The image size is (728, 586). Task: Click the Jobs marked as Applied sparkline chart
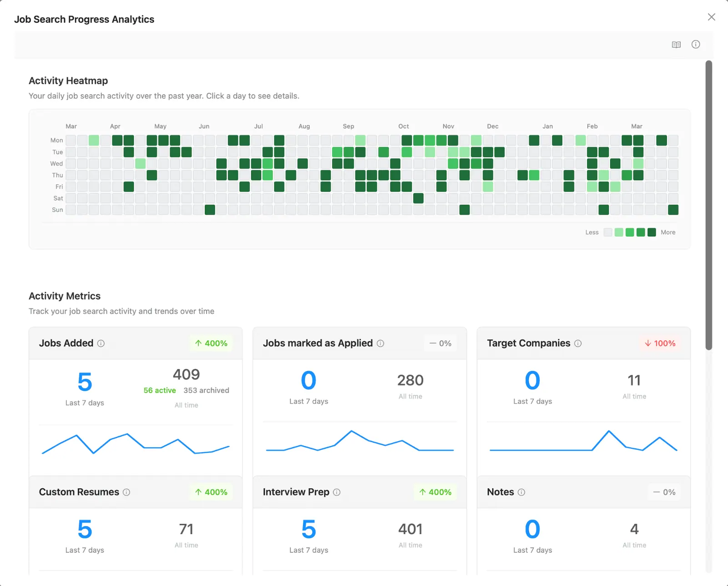coord(359,441)
